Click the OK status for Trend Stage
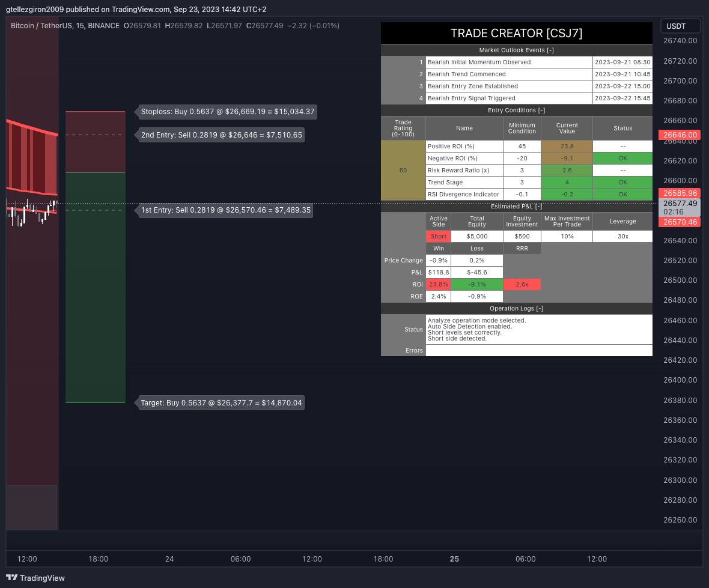The image size is (709, 588). (622, 182)
